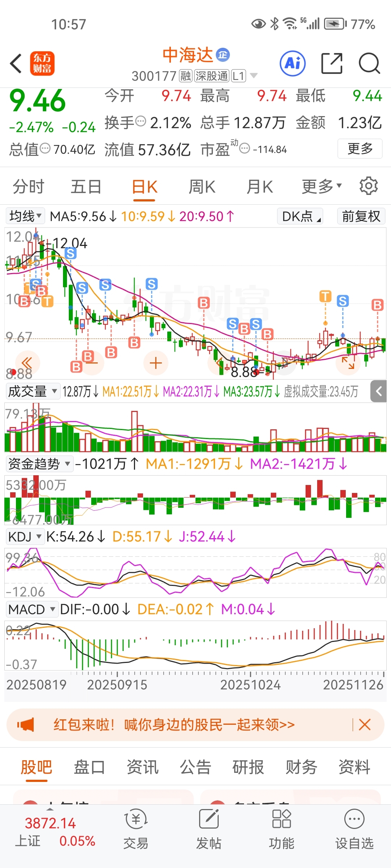The image size is (391, 868).
Task: Tap the 融 margin trading tag
Action: click(x=185, y=76)
